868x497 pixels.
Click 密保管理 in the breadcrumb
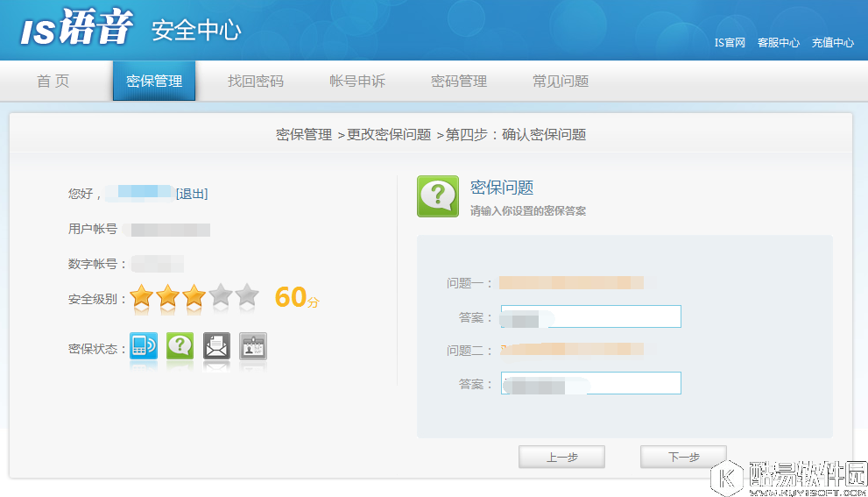click(304, 135)
